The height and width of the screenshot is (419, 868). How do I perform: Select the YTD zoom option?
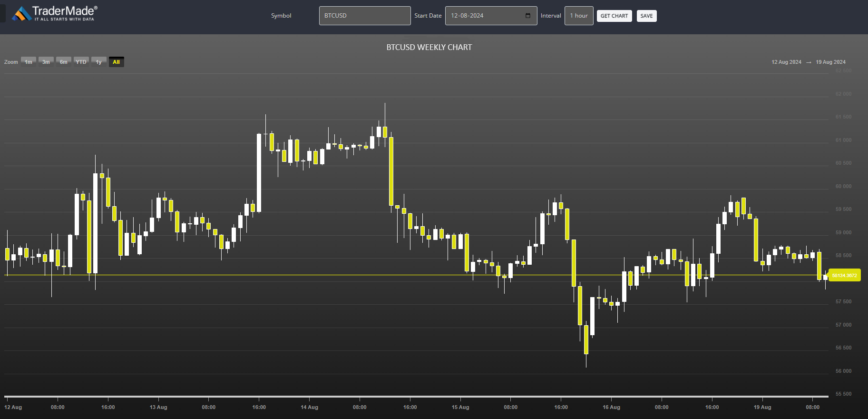point(81,62)
